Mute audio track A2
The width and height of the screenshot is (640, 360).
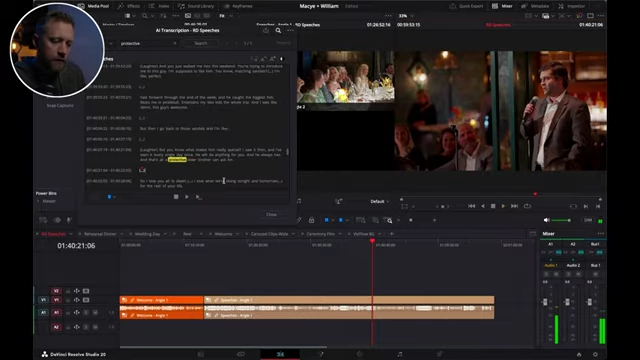pyautogui.click(x=95, y=327)
